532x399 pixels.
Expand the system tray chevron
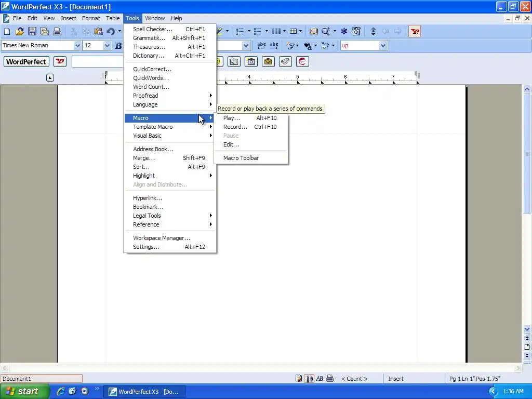click(493, 392)
